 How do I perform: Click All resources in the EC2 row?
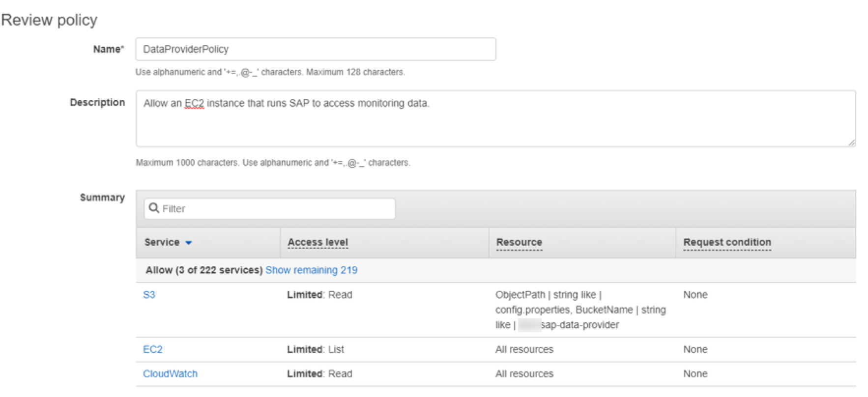(524, 349)
